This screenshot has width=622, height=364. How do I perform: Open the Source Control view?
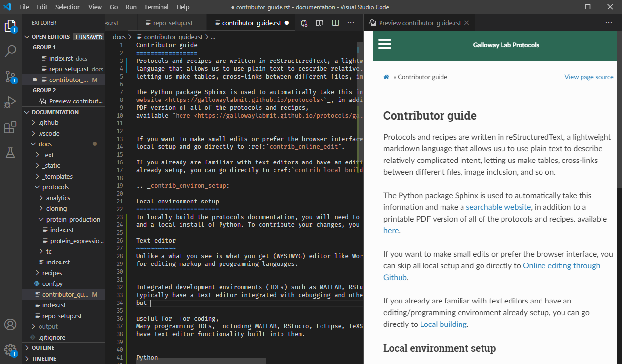click(x=10, y=76)
